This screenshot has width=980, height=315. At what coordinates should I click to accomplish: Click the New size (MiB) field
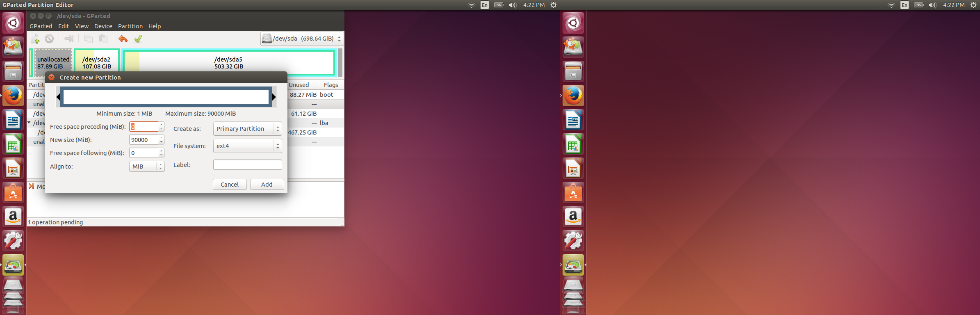pos(144,140)
